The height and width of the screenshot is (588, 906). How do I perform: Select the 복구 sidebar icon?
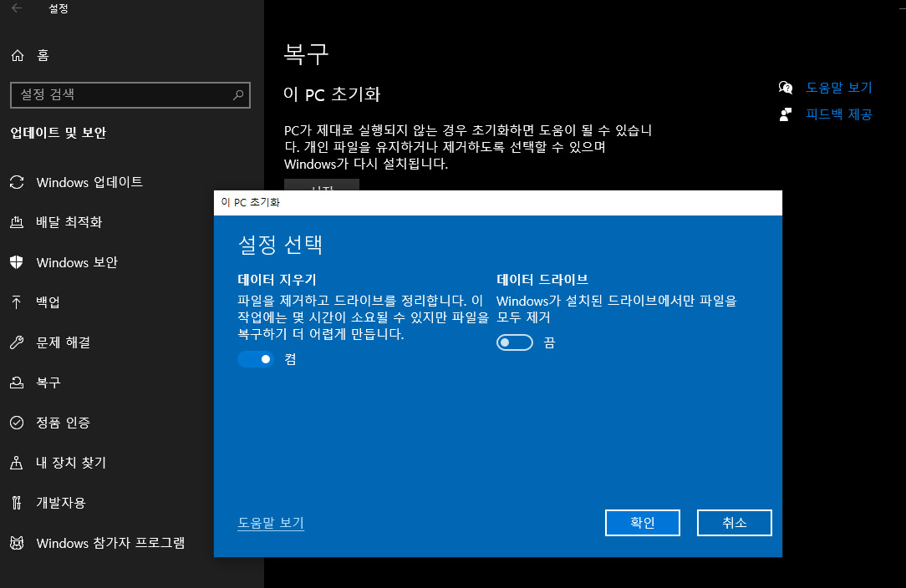17,383
